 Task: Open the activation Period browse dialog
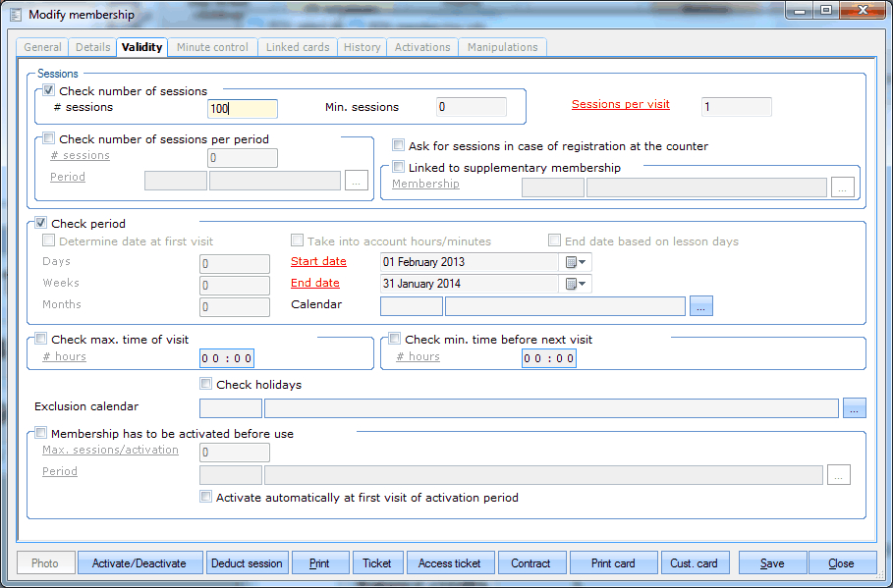839,474
